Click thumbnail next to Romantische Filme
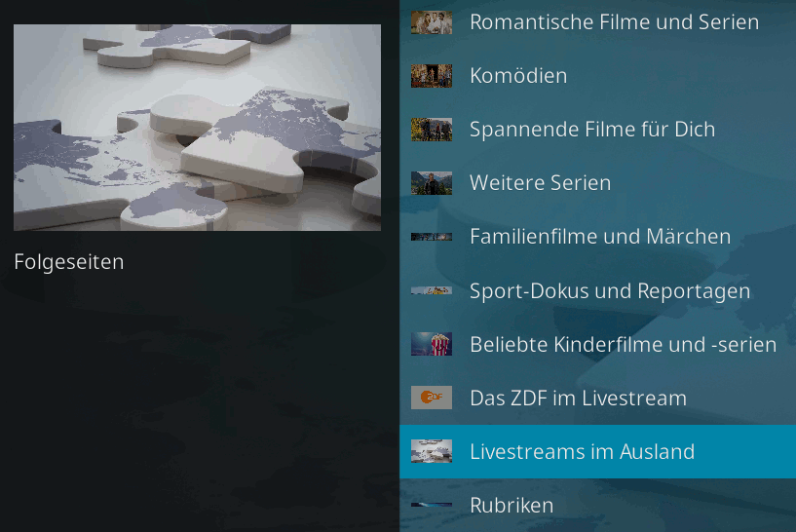The width and height of the screenshot is (796, 532). 432,22
